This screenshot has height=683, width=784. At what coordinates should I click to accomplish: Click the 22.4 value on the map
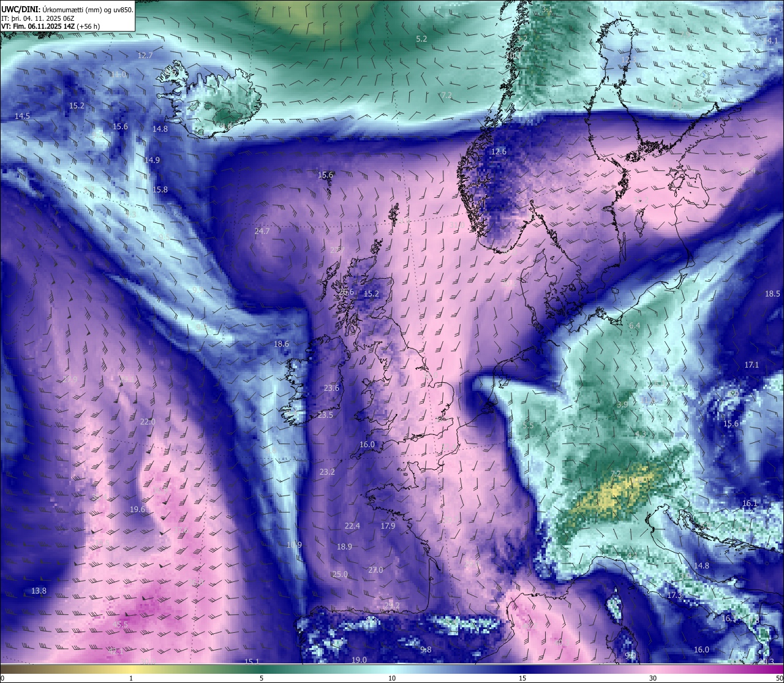[x=352, y=526]
